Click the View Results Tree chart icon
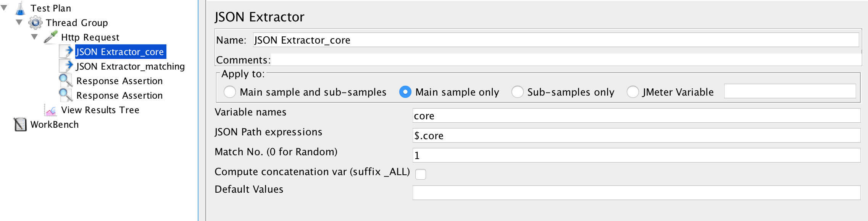Viewport: 868px width, 221px height. point(50,110)
